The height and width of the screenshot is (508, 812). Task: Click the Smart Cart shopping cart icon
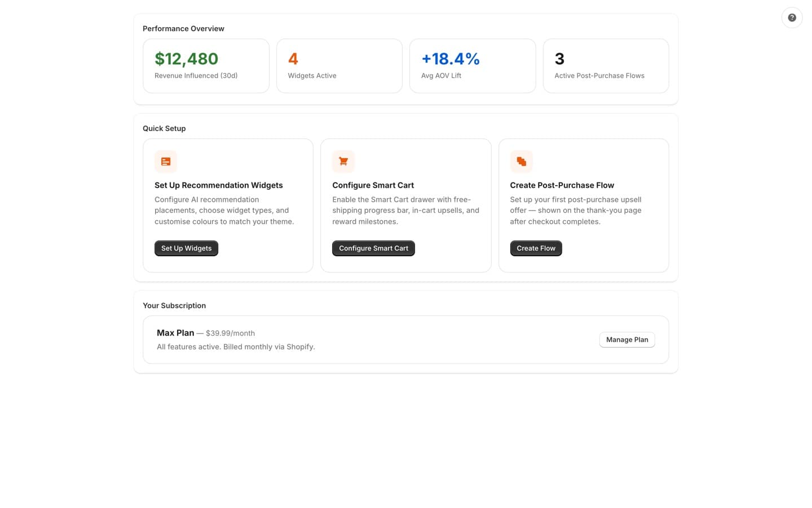coord(343,161)
